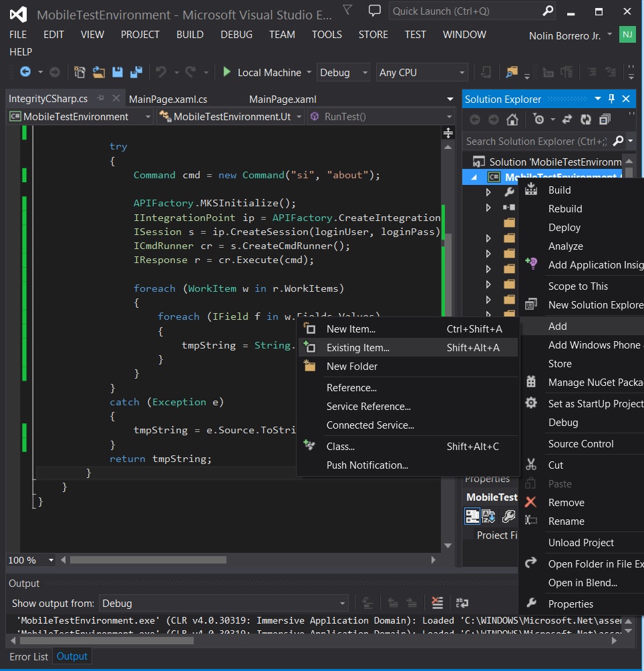Click Properties at context menu bottom

[x=581, y=604]
